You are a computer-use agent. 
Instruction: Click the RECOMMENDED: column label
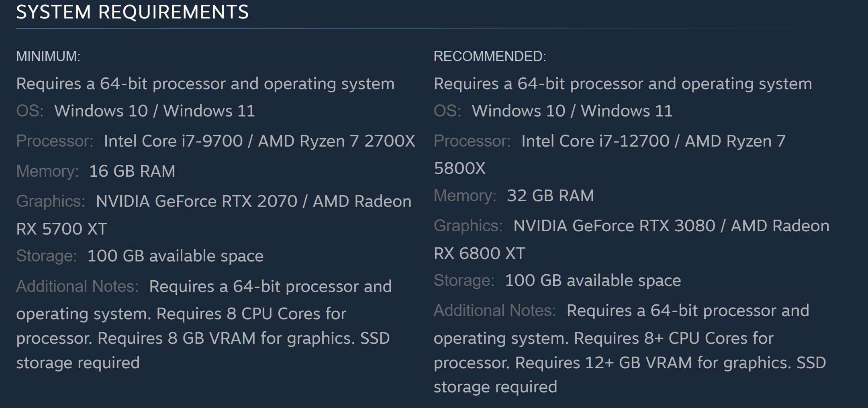pos(490,56)
